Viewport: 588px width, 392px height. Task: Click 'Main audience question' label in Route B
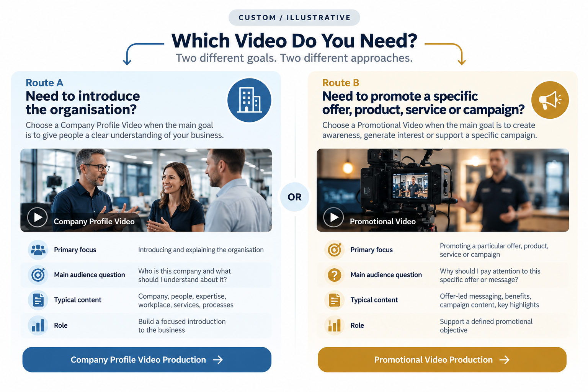[x=386, y=275]
